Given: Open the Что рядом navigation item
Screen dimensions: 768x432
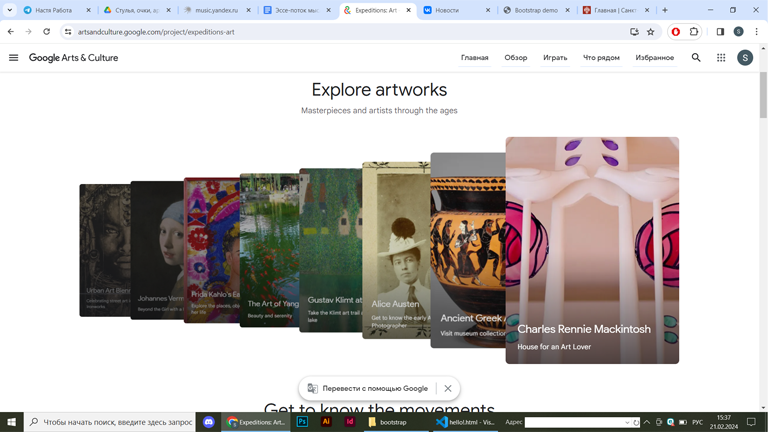Looking at the screenshot, I should 601,58.
